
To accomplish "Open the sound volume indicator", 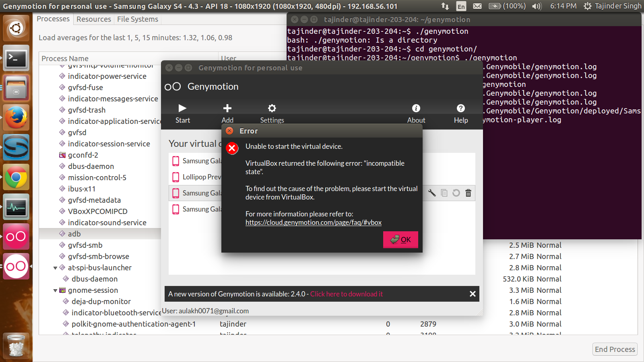I will [537, 6].
